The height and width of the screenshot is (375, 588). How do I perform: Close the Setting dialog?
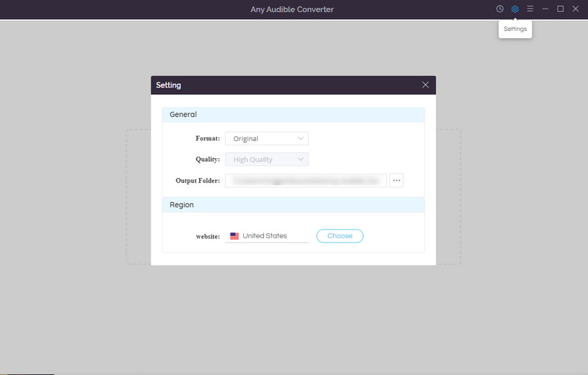point(426,85)
